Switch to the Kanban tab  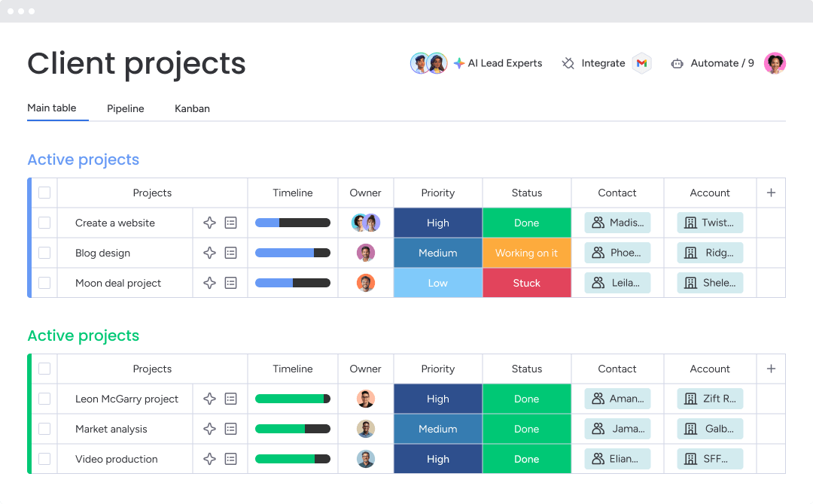point(192,108)
